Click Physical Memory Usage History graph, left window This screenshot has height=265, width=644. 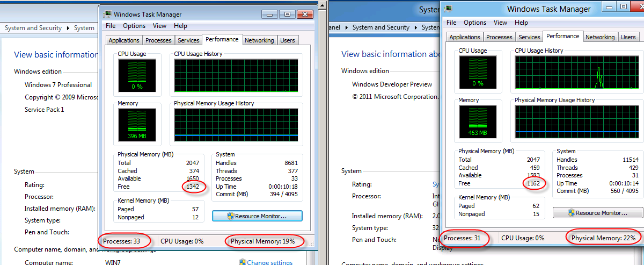(x=237, y=125)
